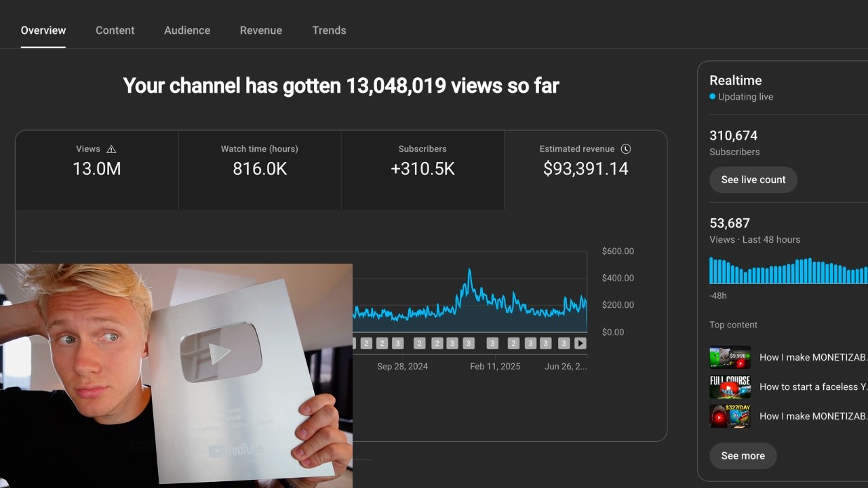Click the revenue peak on the line chart
The width and height of the screenshot is (868, 488).
point(469,270)
